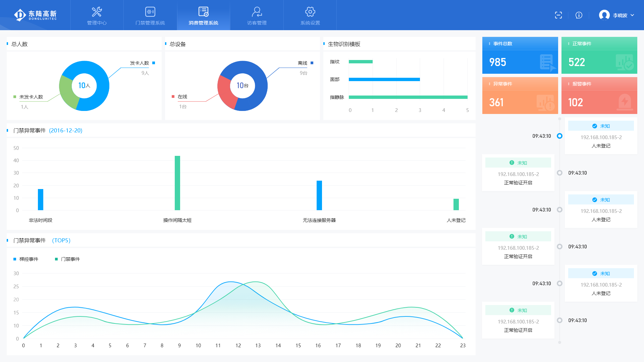Click the 面部 blue horizontal bar

[384, 79]
